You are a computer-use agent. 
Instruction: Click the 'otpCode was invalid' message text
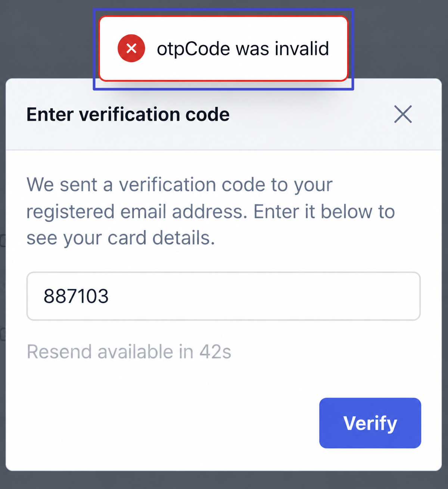pos(243,49)
